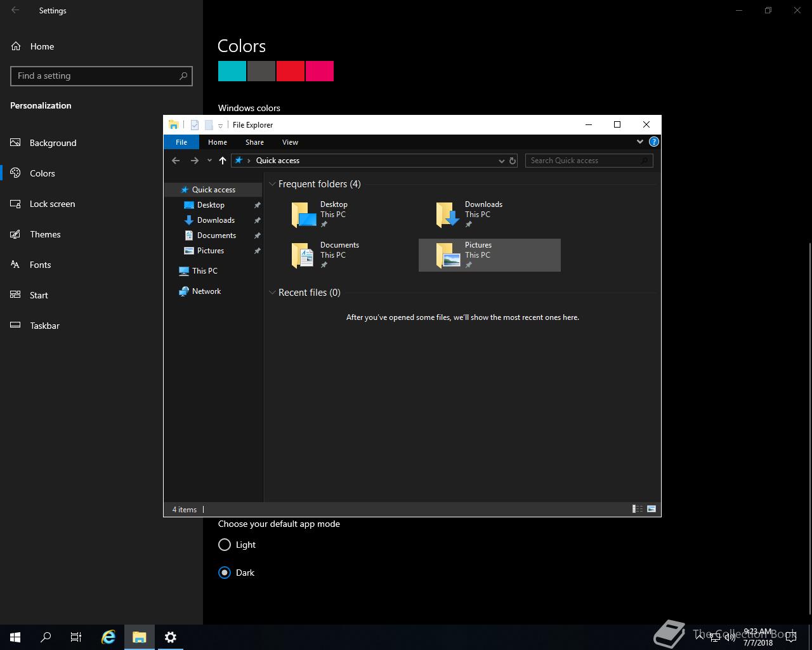Open the action center notification icon
Screen dimensions: 812x650
790,637
